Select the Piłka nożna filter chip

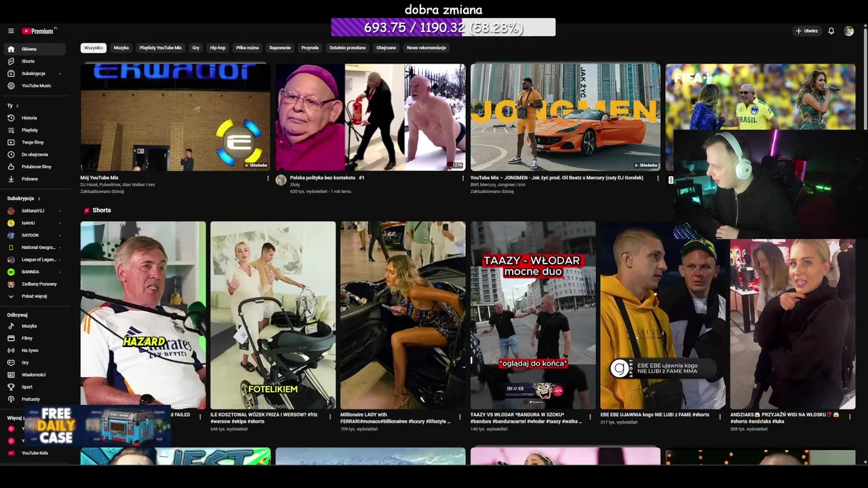click(248, 48)
